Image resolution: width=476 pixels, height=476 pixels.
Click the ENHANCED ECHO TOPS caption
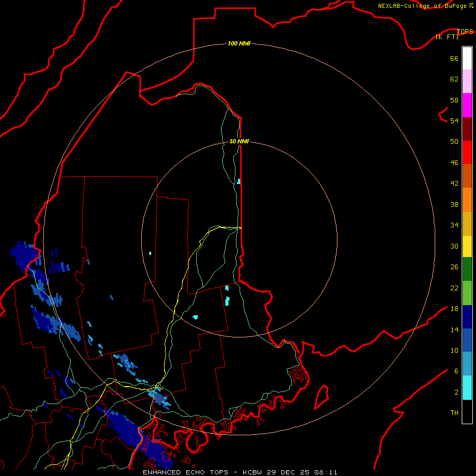[x=186, y=472]
